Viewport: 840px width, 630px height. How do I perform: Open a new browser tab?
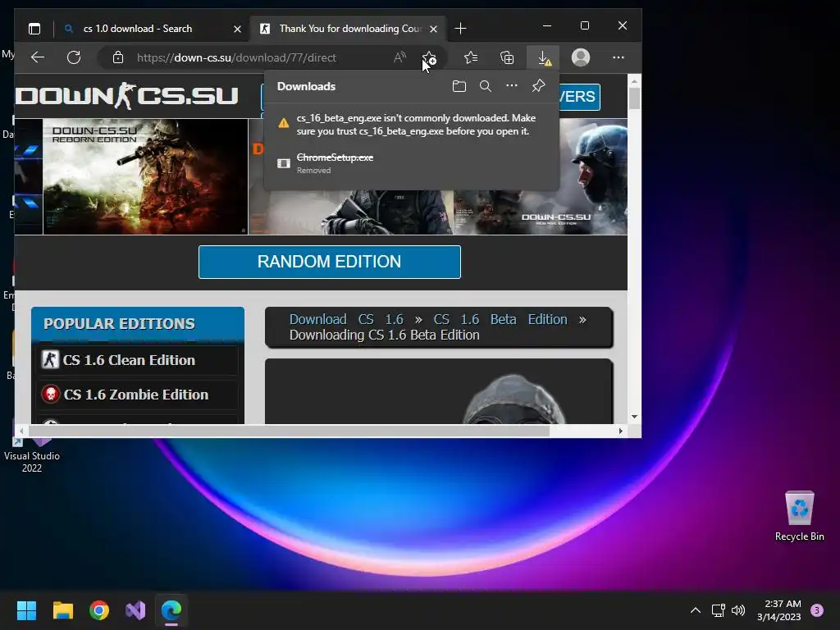tap(460, 29)
